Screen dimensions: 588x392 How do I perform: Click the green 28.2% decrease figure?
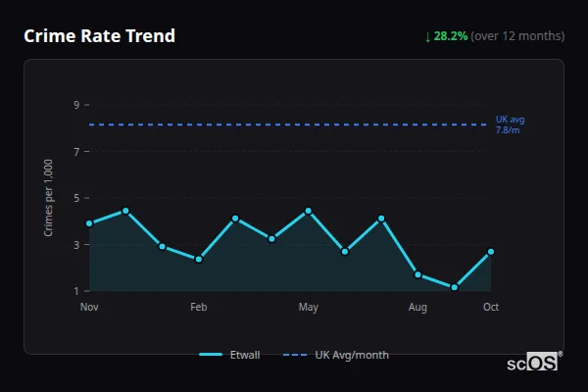[x=451, y=36]
